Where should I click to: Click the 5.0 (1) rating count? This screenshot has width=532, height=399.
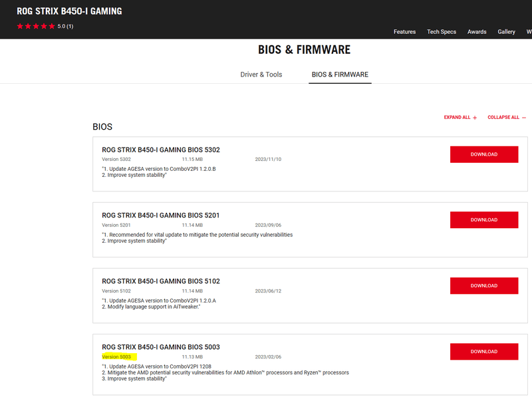[65, 26]
